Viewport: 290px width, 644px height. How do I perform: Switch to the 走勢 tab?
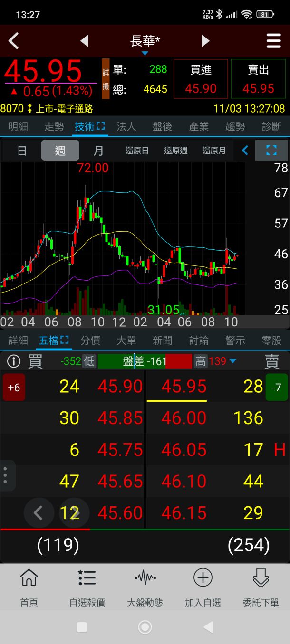pos(54,126)
